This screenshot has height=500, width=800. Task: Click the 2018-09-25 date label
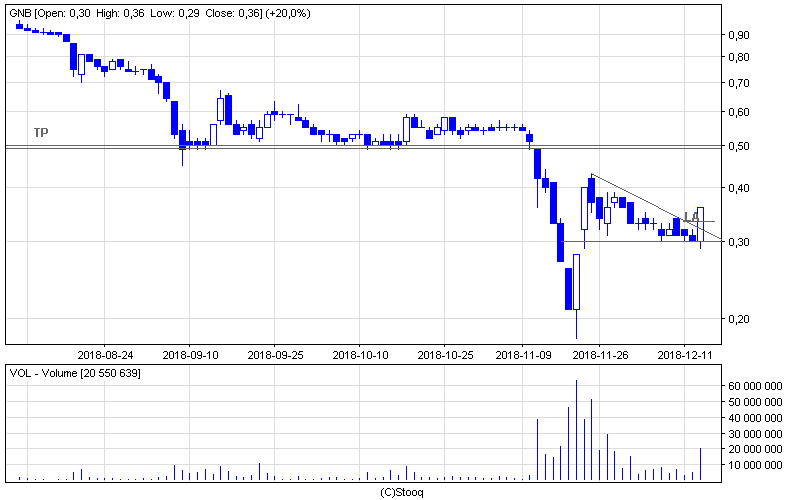click(276, 355)
